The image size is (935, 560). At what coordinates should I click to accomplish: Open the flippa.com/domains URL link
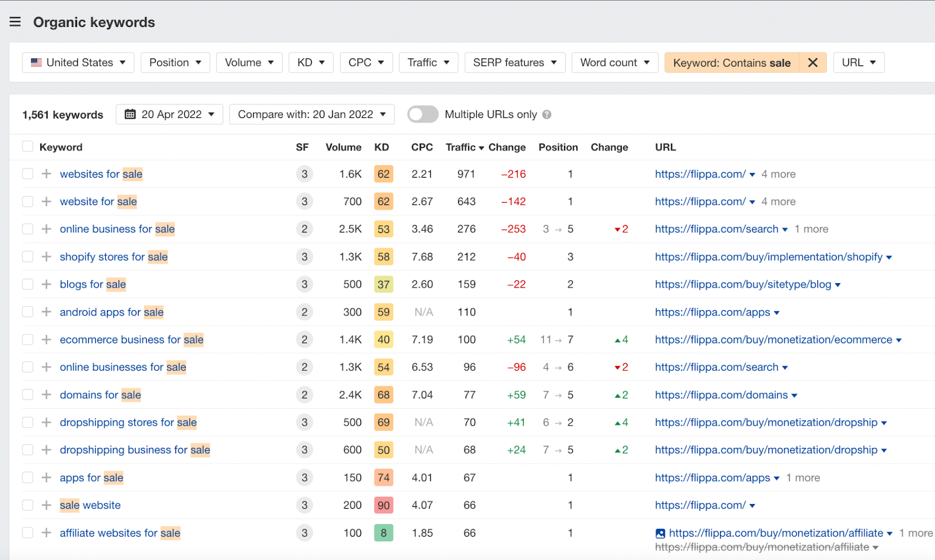pyautogui.click(x=721, y=395)
